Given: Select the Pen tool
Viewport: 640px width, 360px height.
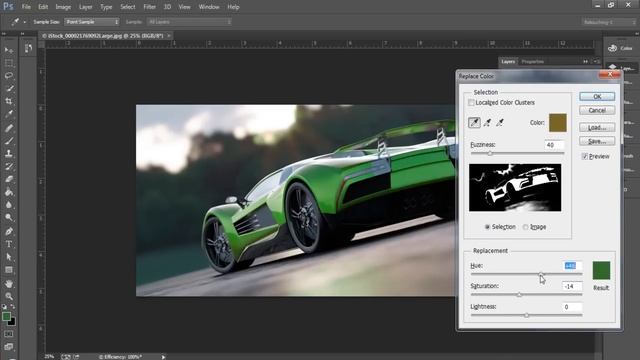Looking at the screenshot, I should click(x=9, y=231).
